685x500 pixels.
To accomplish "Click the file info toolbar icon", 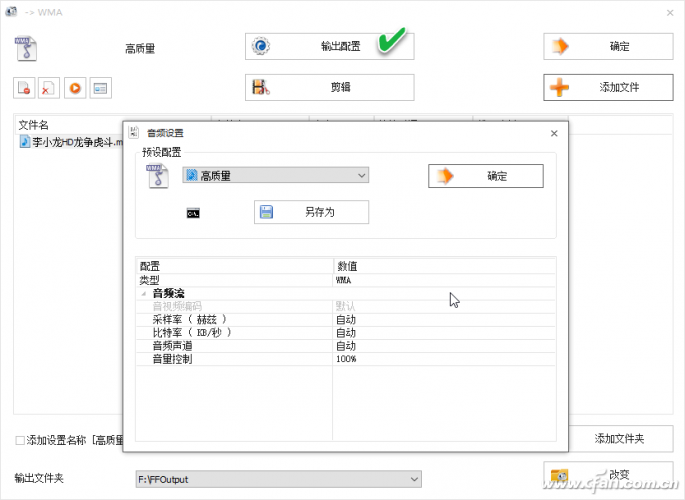I will [100, 88].
